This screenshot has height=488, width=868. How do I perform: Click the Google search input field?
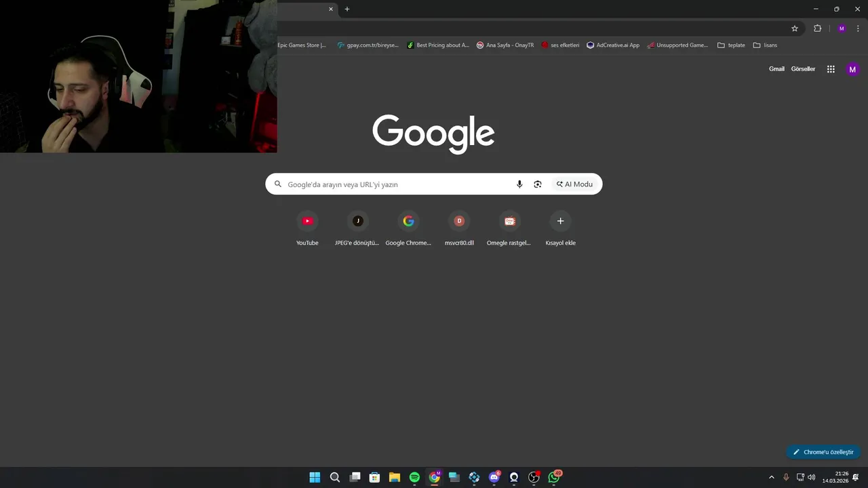click(433, 184)
